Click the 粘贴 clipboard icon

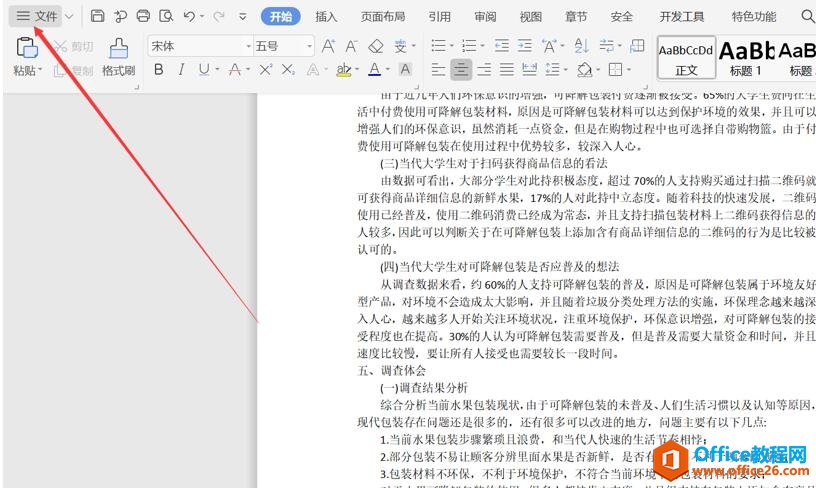tap(27, 48)
